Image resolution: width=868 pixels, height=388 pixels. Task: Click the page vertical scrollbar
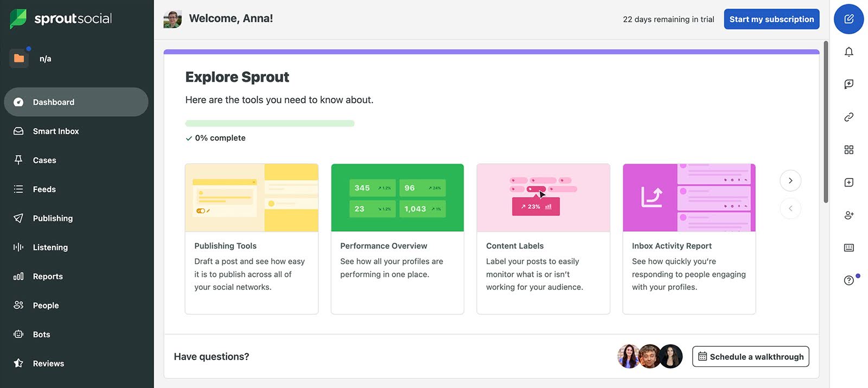pos(826,122)
